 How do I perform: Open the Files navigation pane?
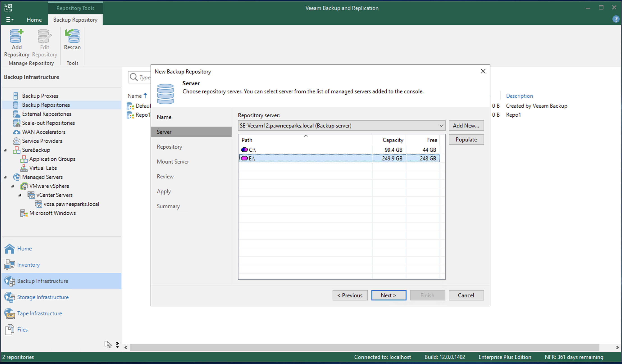[x=61, y=330]
